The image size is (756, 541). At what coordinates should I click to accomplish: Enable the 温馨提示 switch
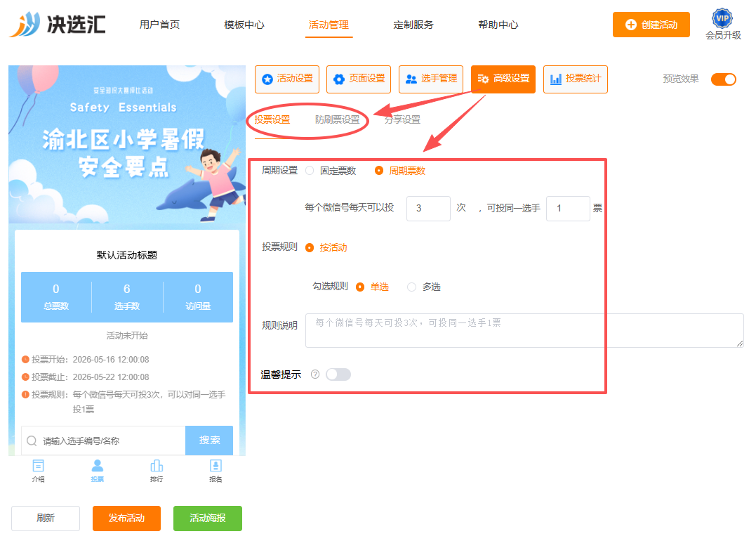338,374
